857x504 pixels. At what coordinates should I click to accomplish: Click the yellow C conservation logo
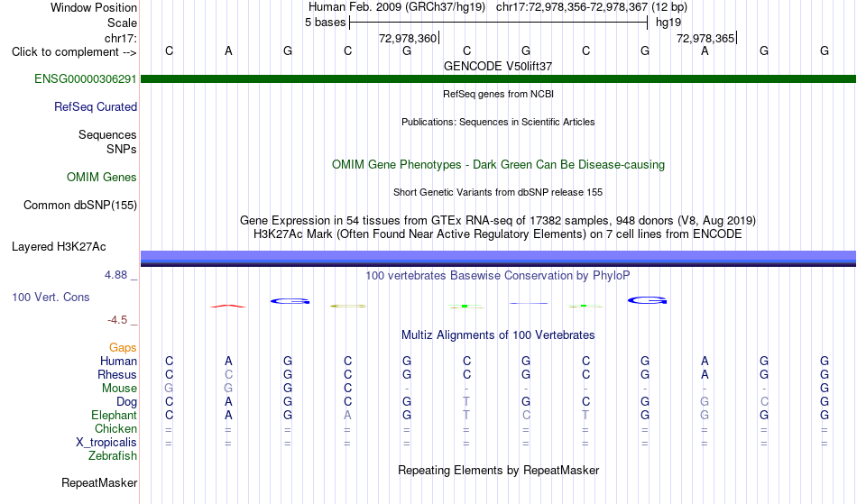click(x=348, y=306)
